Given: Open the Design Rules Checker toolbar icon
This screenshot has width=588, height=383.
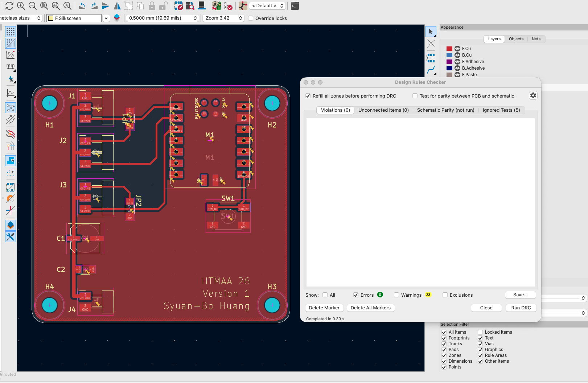Looking at the screenshot, I should click(x=228, y=6).
